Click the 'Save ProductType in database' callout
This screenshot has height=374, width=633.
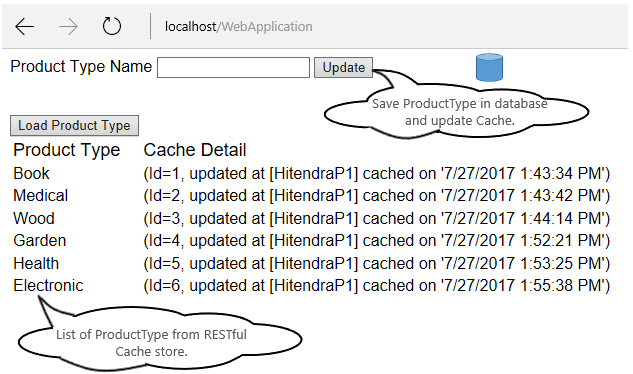(x=457, y=113)
